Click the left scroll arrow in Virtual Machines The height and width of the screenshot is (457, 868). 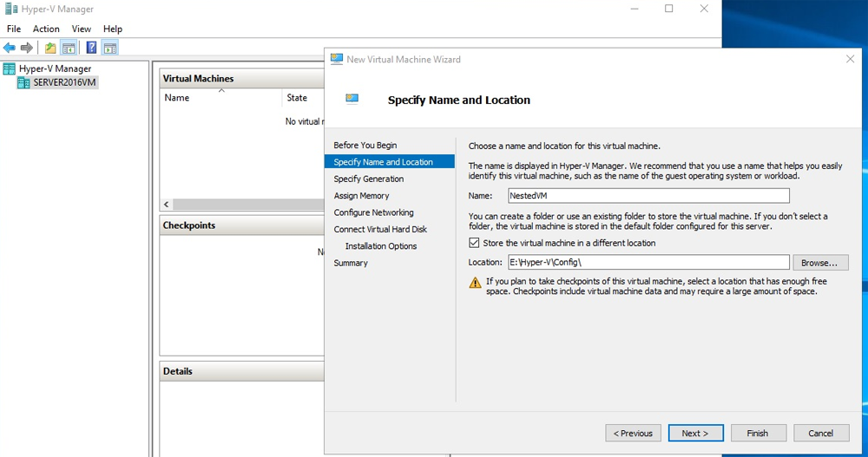pos(166,204)
